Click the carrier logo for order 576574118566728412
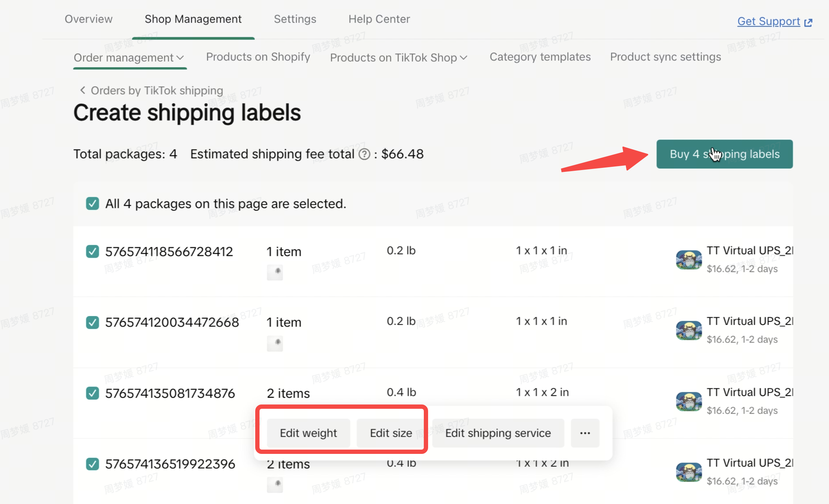Image resolution: width=829 pixels, height=504 pixels. [x=688, y=260]
